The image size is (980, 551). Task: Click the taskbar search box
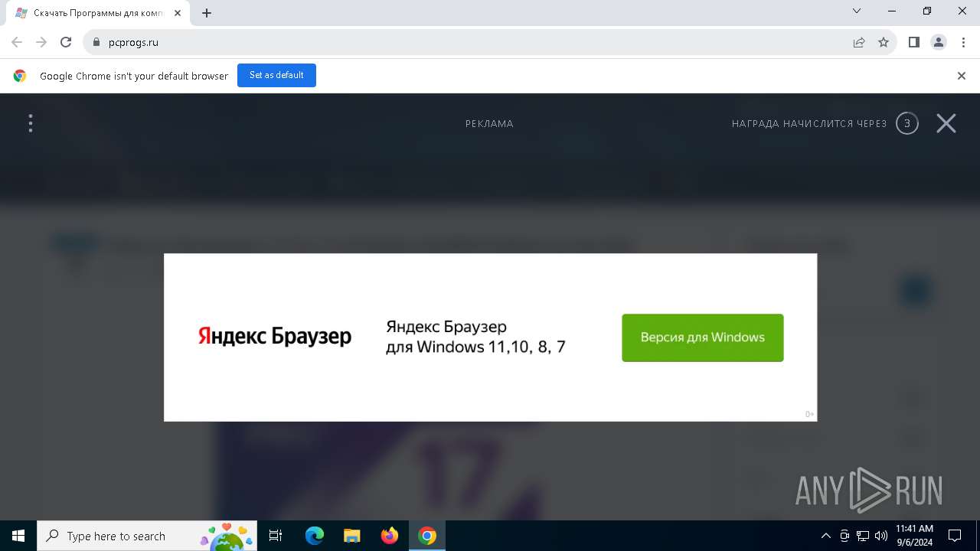[x=148, y=536]
